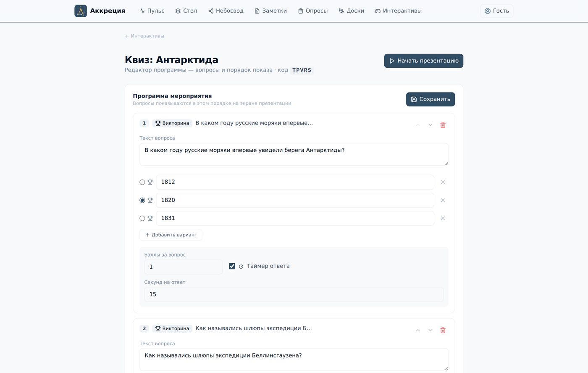This screenshot has height=373, width=588.
Task: Move question 1 down with the chevron
Action: pyautogui.click(x=430, y=125)
